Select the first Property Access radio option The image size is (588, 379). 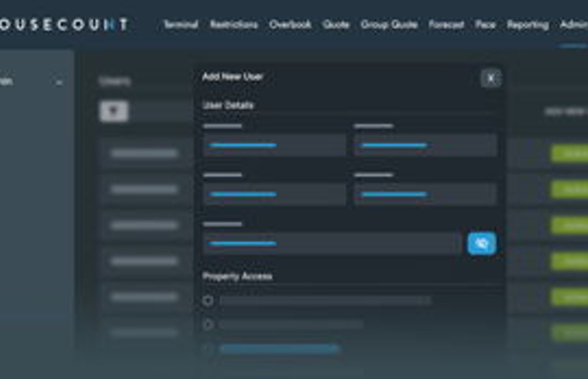click(208, 301)
